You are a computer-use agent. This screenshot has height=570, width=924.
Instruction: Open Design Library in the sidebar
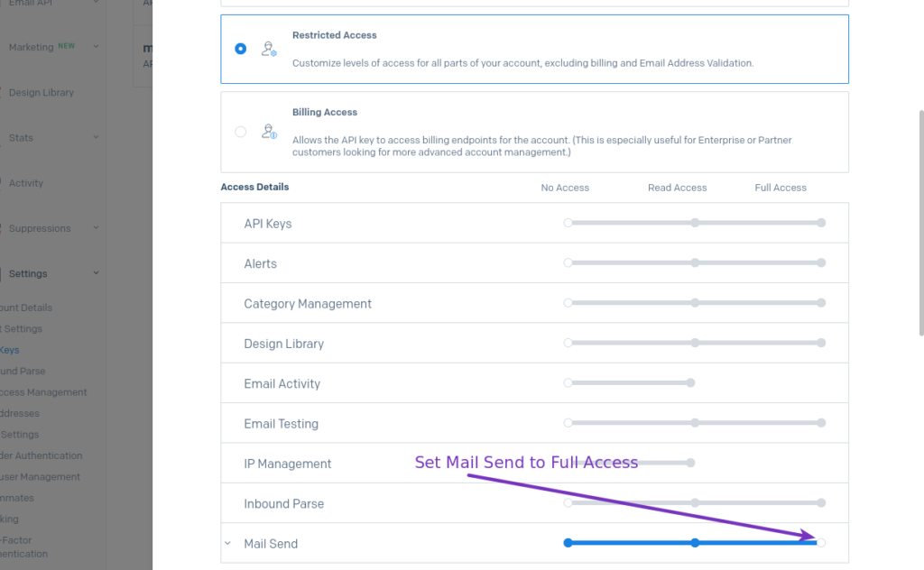pyautogui.click(x=41, y=93)
